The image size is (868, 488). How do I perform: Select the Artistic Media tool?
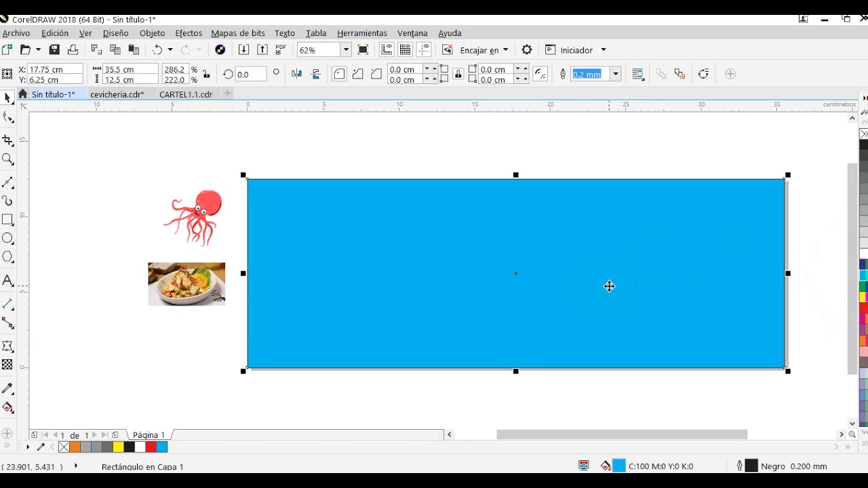7,201
